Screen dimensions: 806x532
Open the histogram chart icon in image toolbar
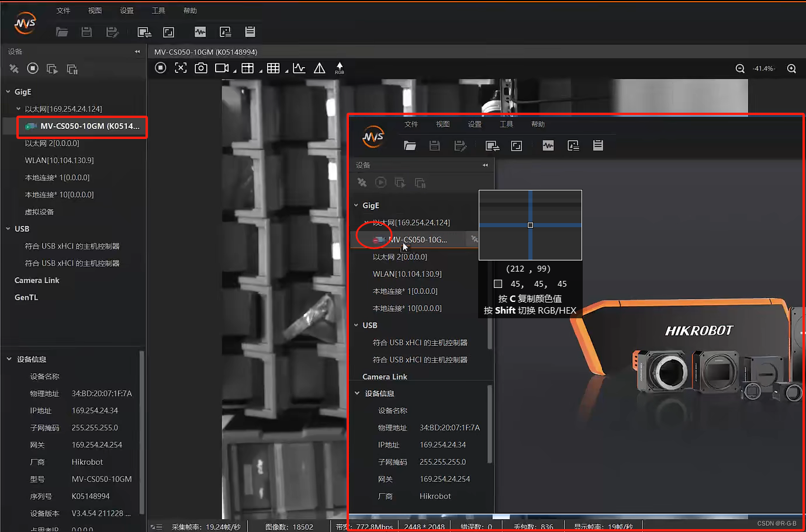click(299, 68)
